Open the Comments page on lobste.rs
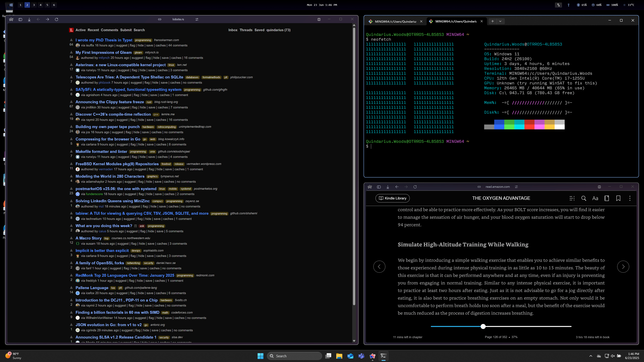The width and height of the screenshot is (644, 362). 109,30
